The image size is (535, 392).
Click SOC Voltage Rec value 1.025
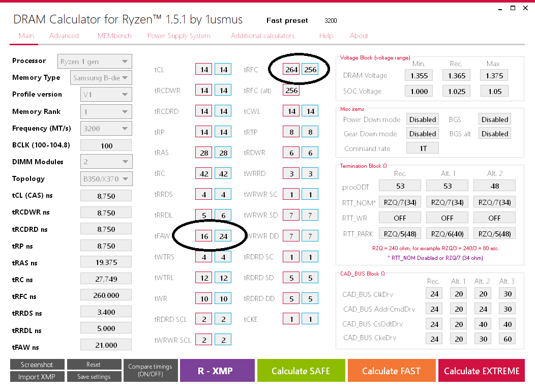pos(457,91)
